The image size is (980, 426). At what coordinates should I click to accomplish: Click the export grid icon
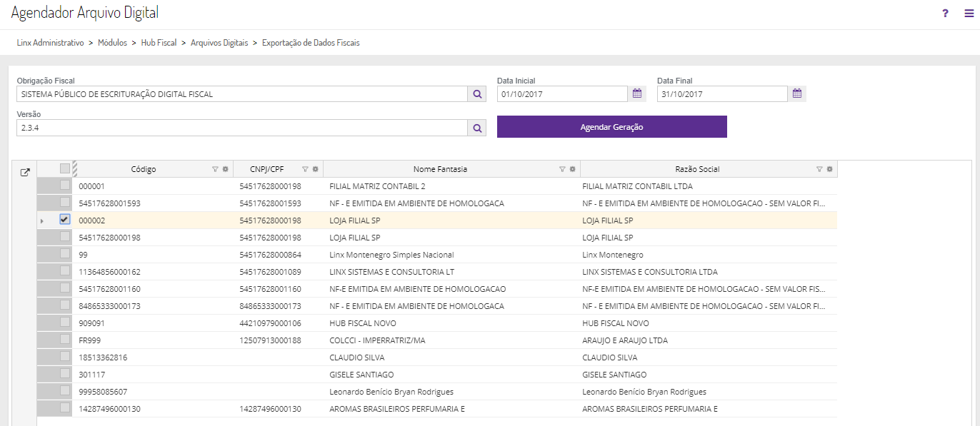[25, 172]
